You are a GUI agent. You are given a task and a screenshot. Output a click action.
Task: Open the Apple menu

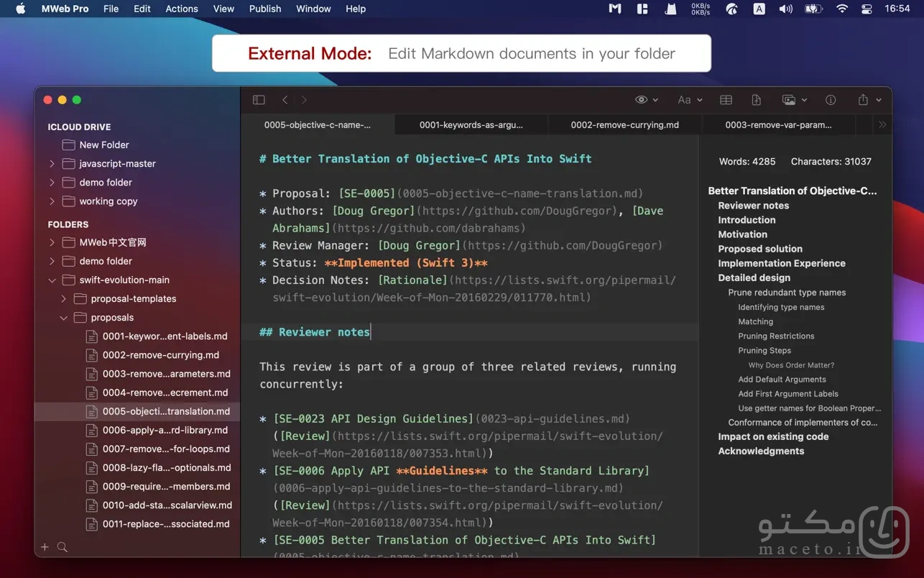[20, 9]
